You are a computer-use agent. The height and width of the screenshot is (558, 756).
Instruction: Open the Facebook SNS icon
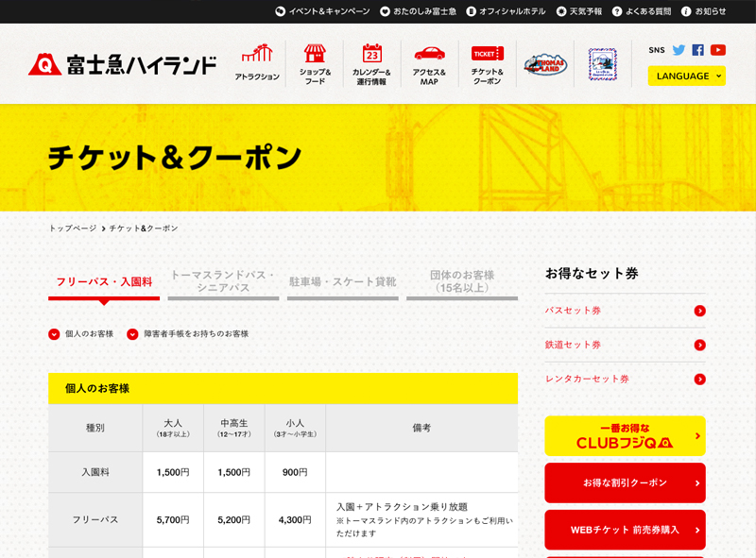tap(698, 50)
